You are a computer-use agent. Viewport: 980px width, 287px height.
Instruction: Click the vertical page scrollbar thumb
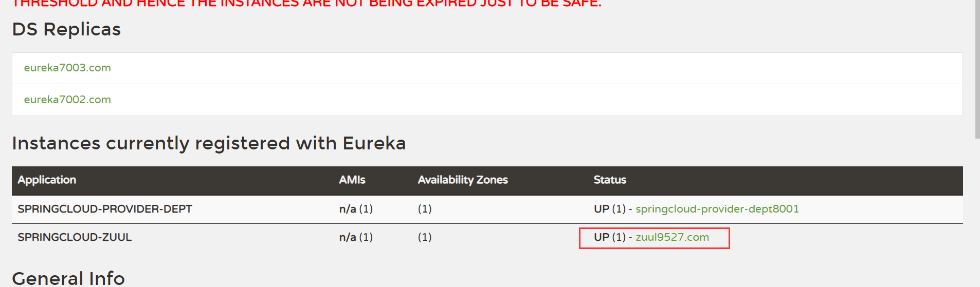pyautogui.click(x=977, y=69)
